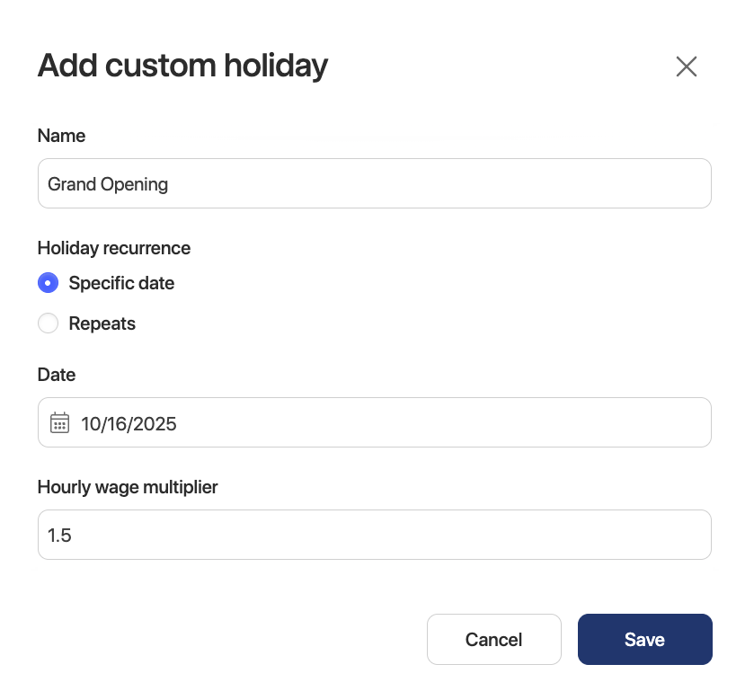Save the custom holiday
The image size is (754, 700).
pos(644,640)
